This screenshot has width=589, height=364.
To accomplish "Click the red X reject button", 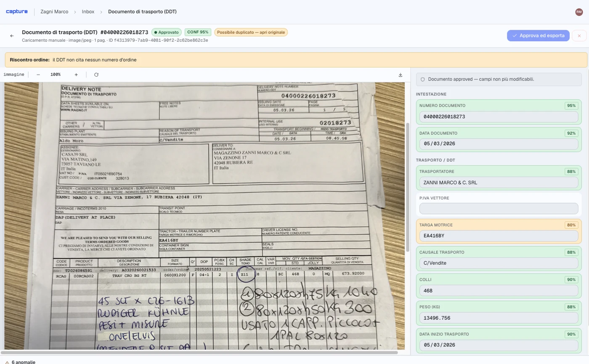I will click(579, 36).
